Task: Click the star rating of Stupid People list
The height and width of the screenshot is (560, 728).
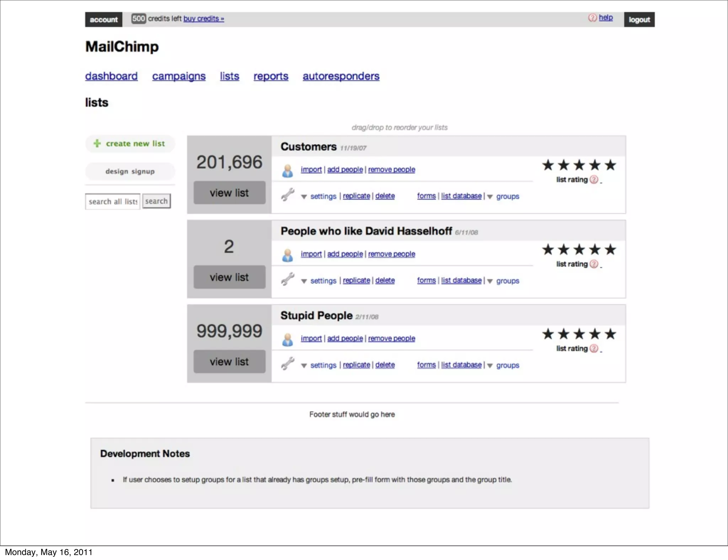Action: [x=579, y=334]
